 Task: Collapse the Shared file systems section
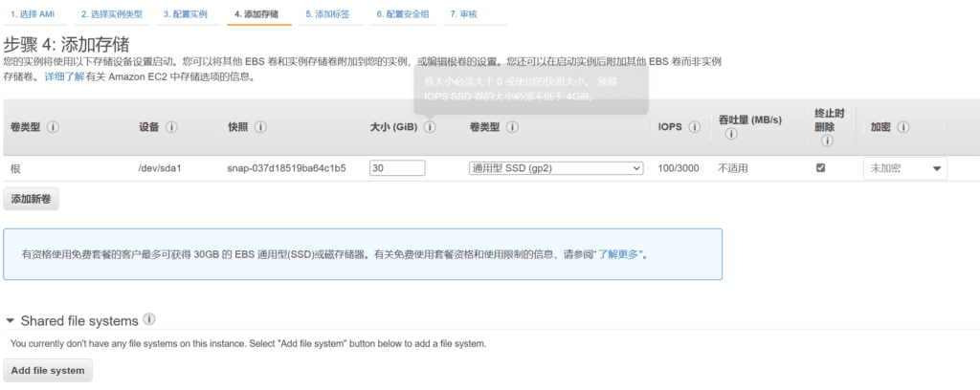(11, 321)
